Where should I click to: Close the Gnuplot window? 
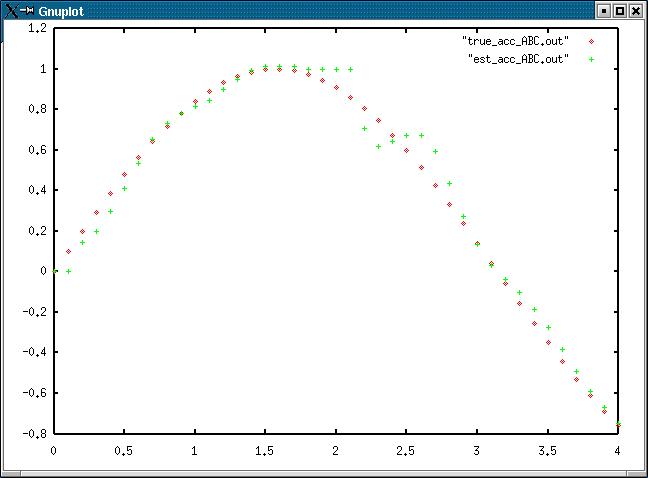click(636, 11)
